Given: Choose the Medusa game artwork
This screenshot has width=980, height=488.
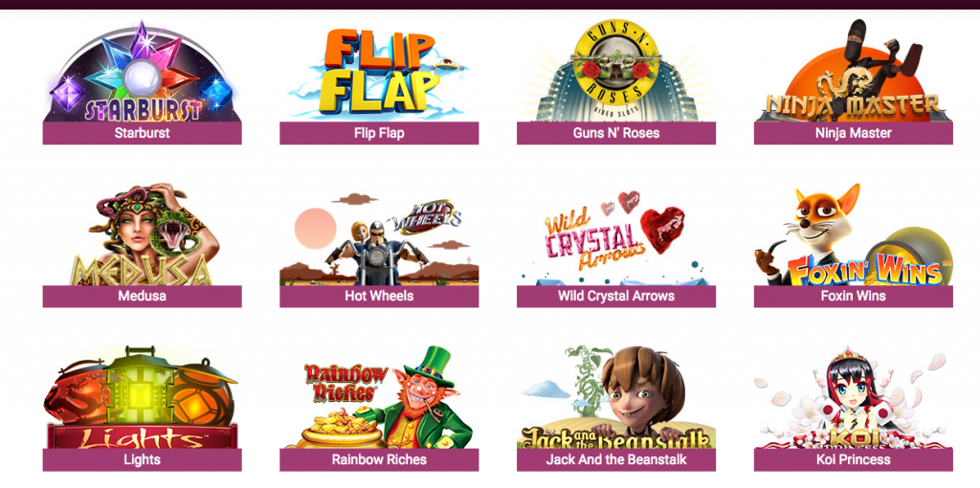Looking at the screenshot, I should click(x=142, y=234).
